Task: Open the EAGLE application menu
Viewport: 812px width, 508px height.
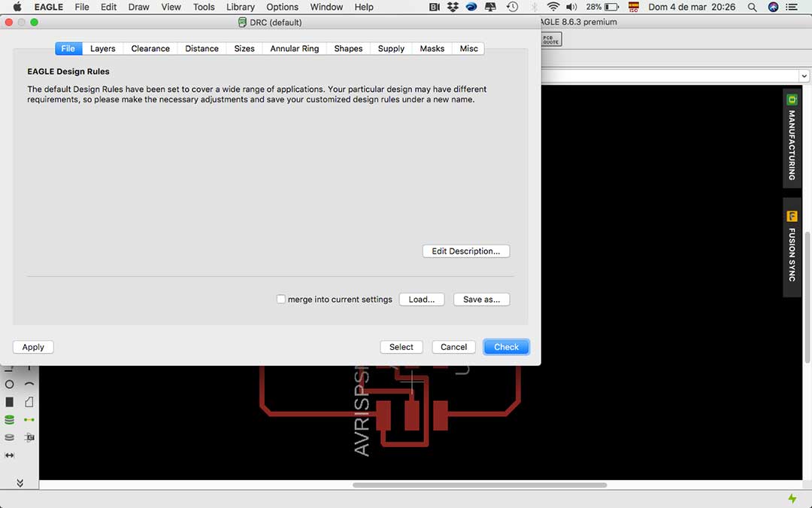Action: 49,7
